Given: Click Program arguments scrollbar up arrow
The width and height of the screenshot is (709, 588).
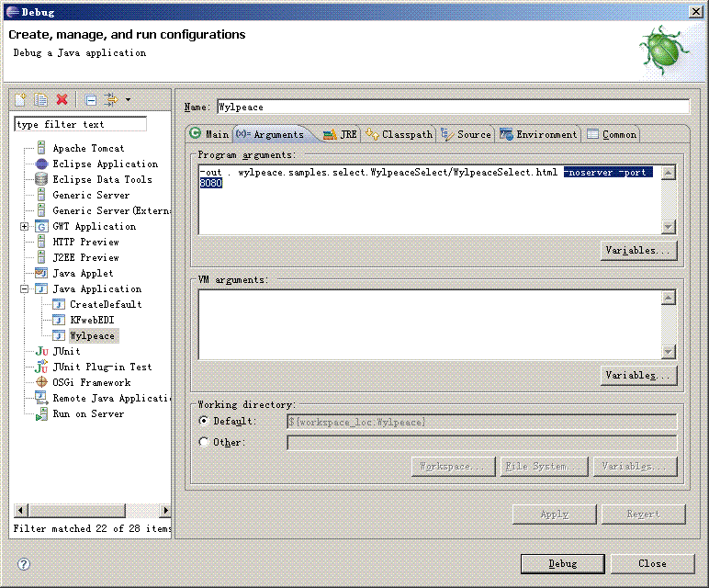Looking at the screenshot, I should (669, 173).
